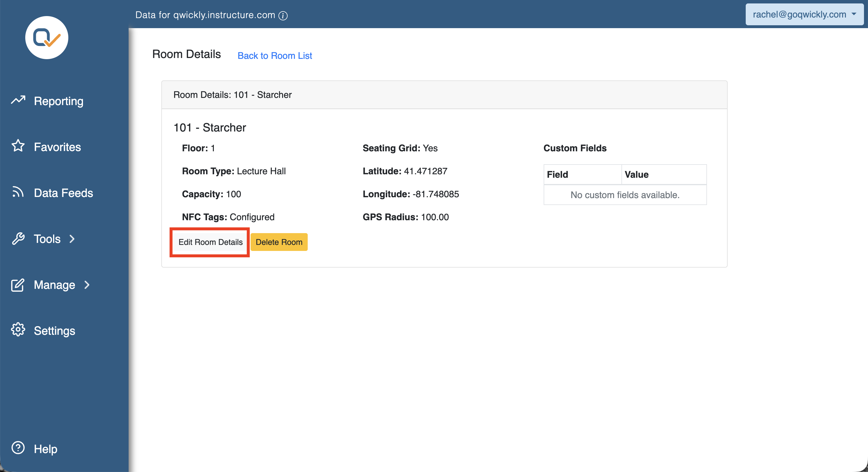Select the Tools menu label
This screenshot has height=472, width=868.
[x=47, y=239]
